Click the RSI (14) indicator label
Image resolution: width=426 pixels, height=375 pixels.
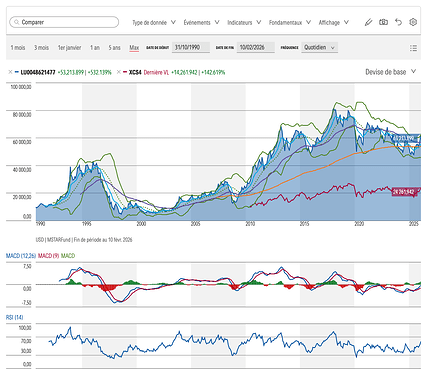(15, 317)
